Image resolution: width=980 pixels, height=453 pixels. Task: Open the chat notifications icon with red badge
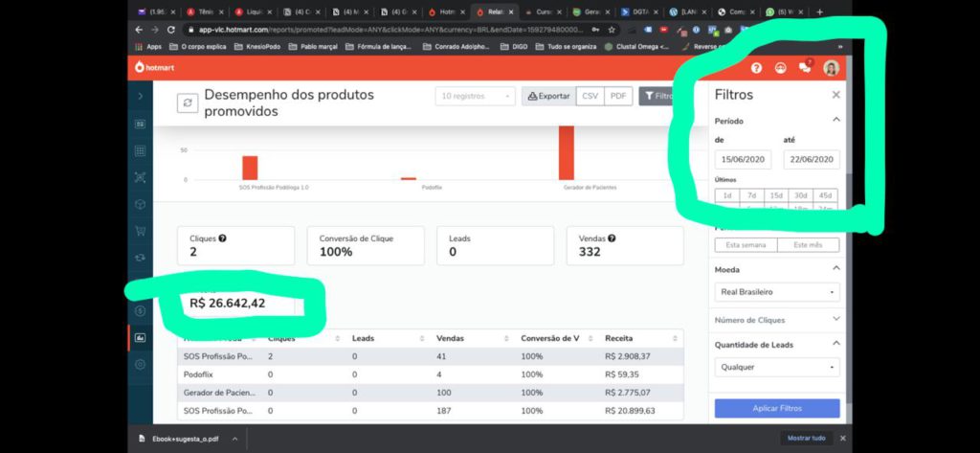[805, 68]
